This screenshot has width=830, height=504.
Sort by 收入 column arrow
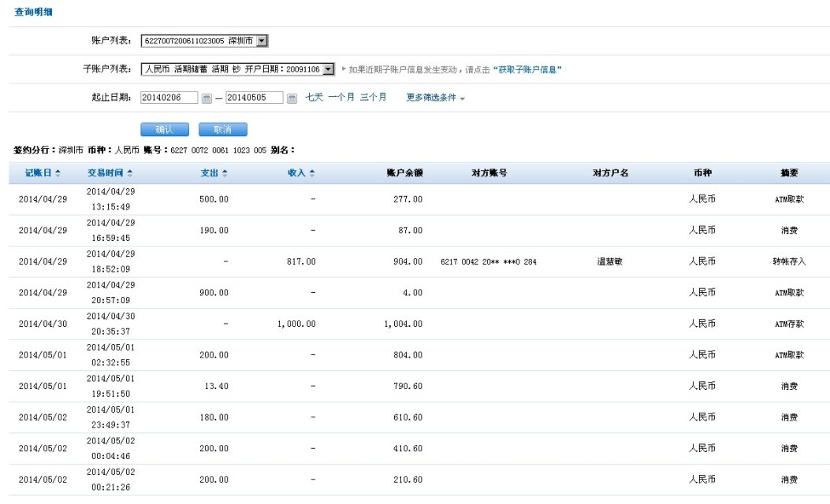pyautogui.click(x=312, y=173)
